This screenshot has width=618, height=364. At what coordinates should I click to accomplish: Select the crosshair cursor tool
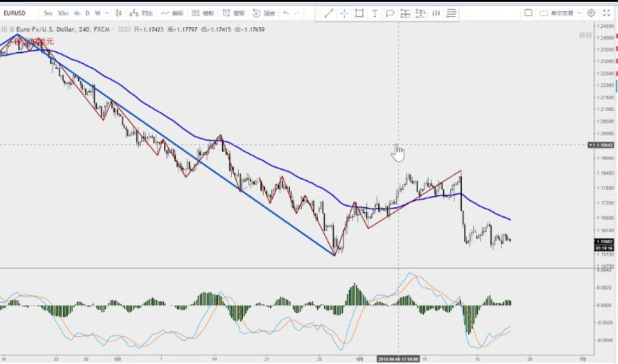coord(344,13)
